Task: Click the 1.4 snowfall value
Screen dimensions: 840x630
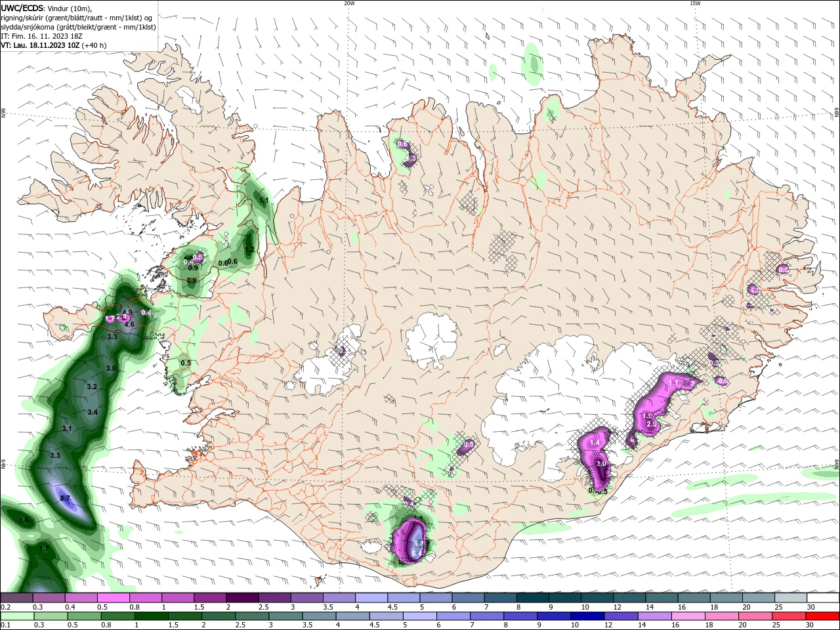Action: pos(595,444)
